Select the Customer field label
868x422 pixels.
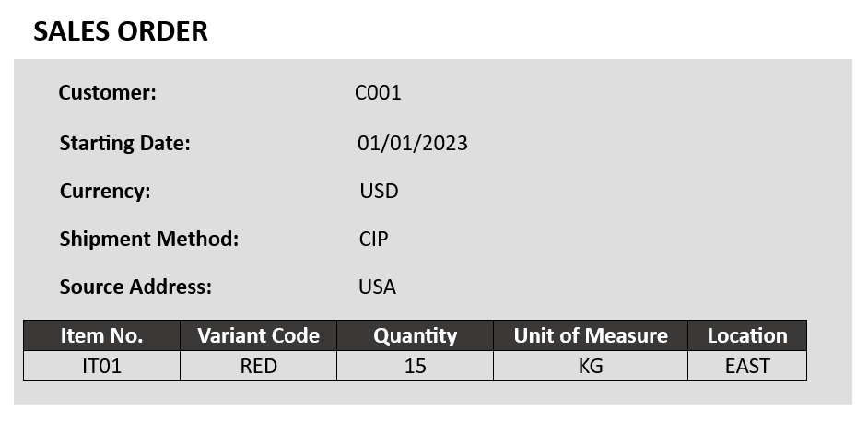click(x=108, y=93)
